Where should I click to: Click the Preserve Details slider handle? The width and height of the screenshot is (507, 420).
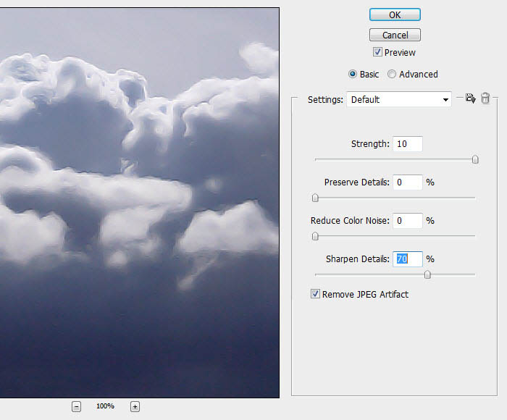315,198
